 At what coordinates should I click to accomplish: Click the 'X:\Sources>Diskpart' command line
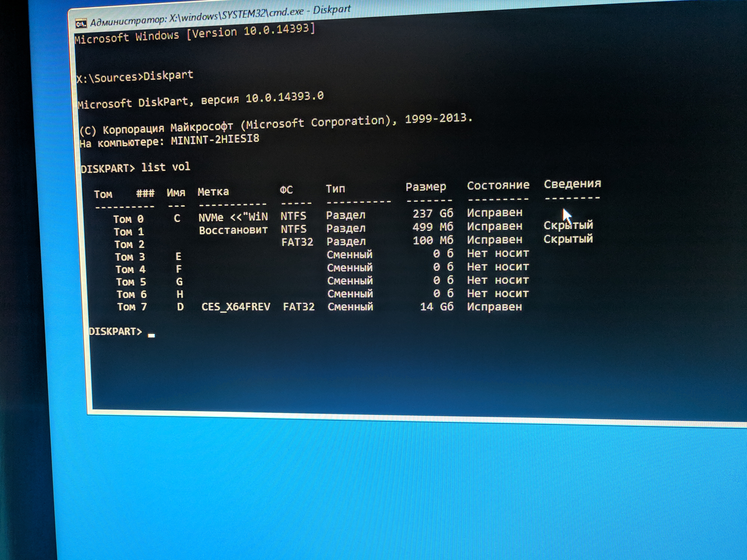(135, 76)
